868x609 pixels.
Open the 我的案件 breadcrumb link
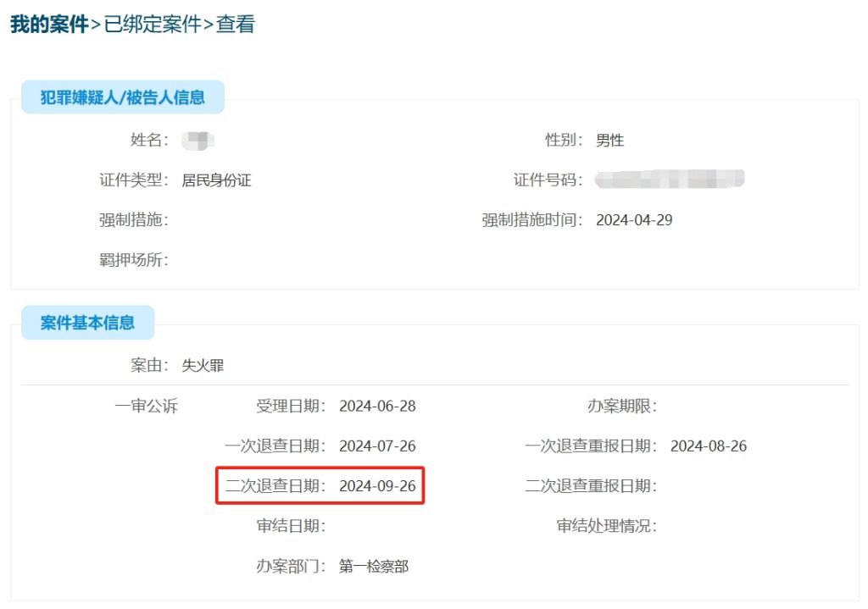tap(49, 25)
